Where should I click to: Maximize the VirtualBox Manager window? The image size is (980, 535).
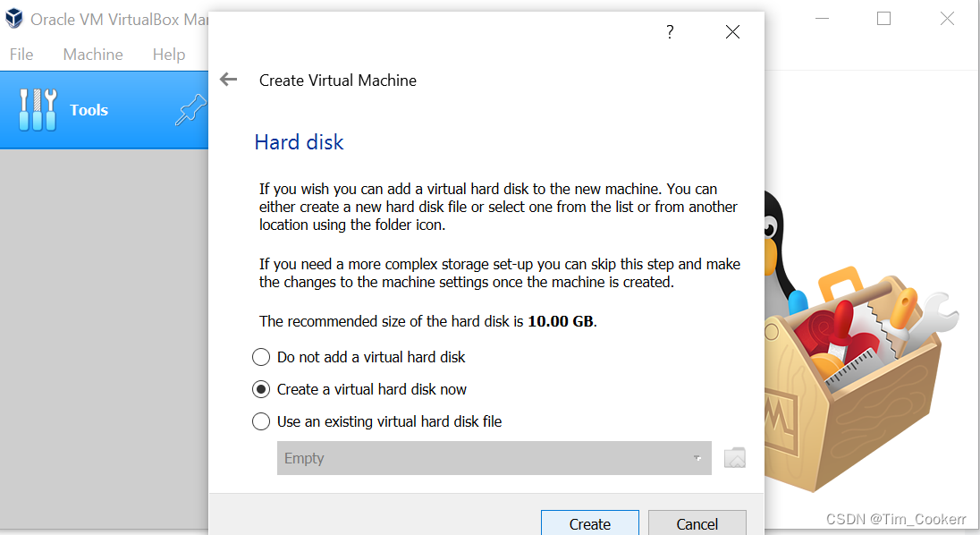883,19
